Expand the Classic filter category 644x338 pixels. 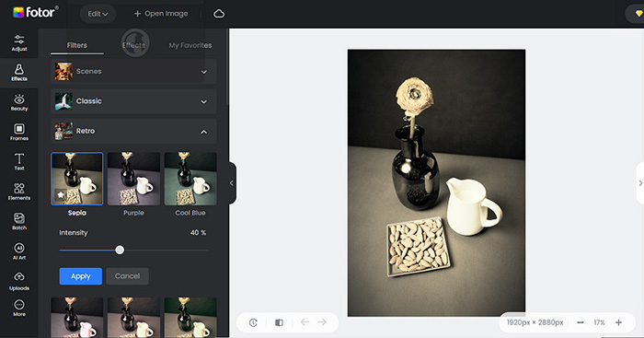point(133,101)
